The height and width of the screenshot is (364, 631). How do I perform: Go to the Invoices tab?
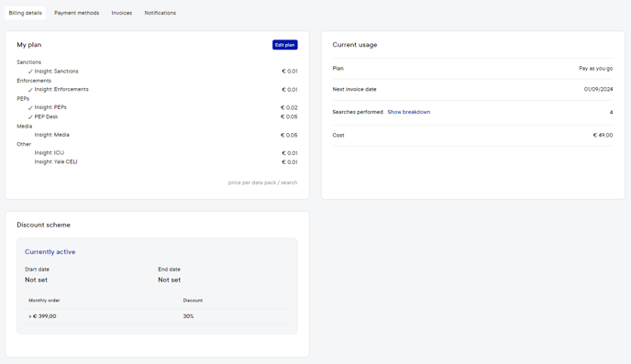122,13
